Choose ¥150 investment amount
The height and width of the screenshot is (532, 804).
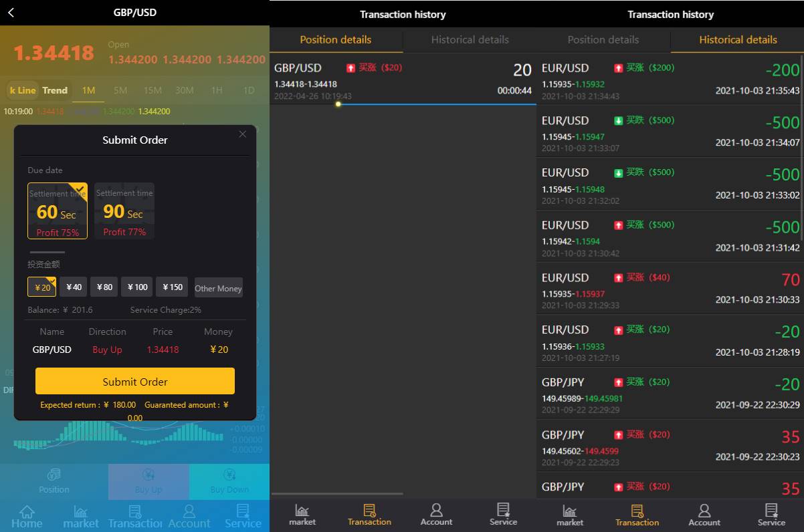pyautogui.click(x=172, y=287)
